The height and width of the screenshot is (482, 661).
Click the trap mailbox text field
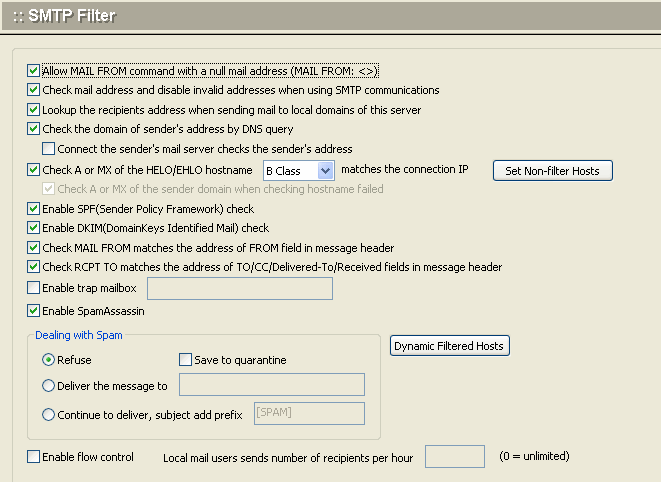[x=240, y=289]
